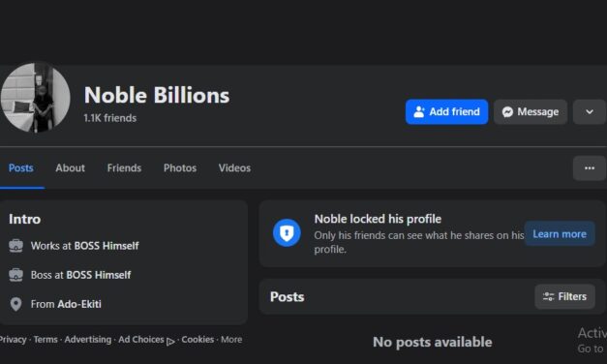
Task: Click the 1.1K friends count link
Action: 110,118
